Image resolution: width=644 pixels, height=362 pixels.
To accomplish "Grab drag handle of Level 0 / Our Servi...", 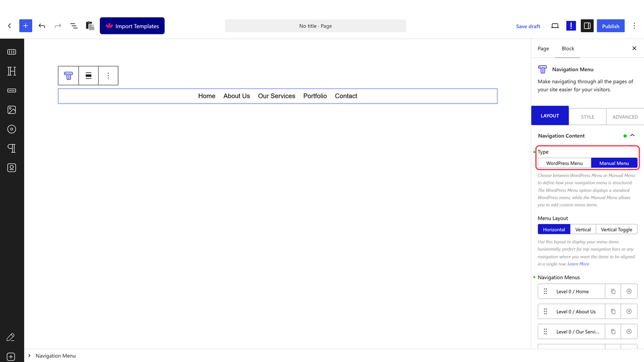I will tap(545, 331).
